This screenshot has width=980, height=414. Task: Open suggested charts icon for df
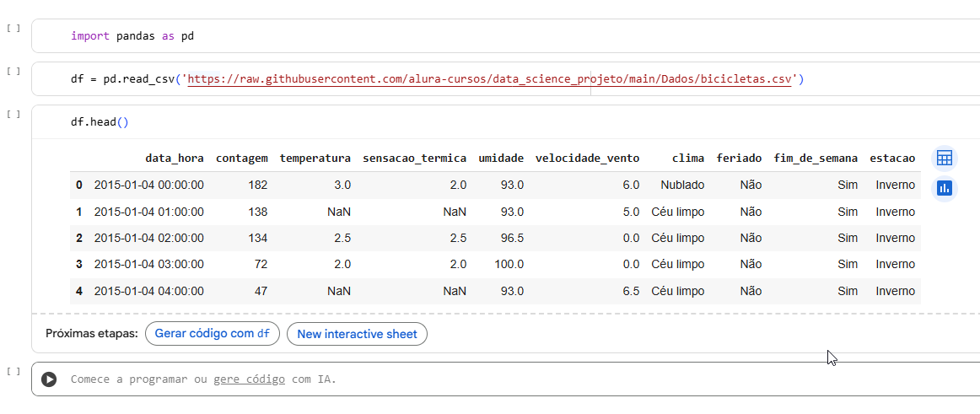point(944,188)
